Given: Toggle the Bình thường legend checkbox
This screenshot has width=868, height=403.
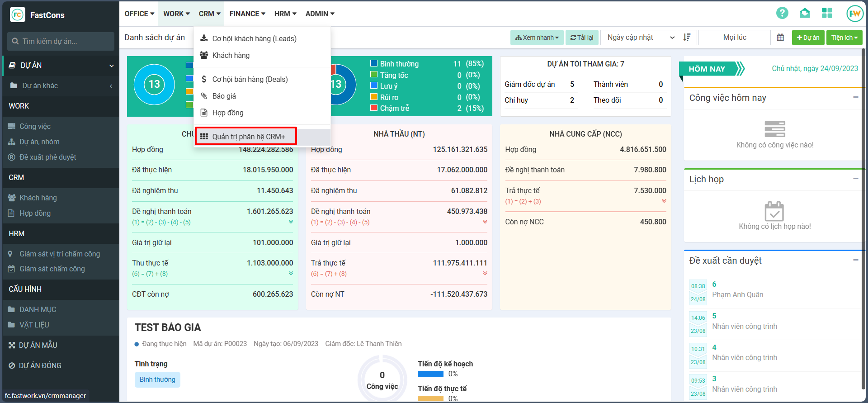Looking at the screenshot, I should (374, 64).
